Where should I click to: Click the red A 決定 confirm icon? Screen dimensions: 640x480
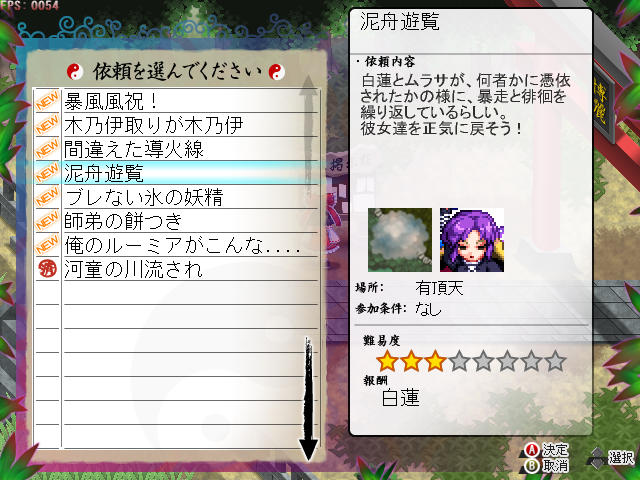[532, 450]
